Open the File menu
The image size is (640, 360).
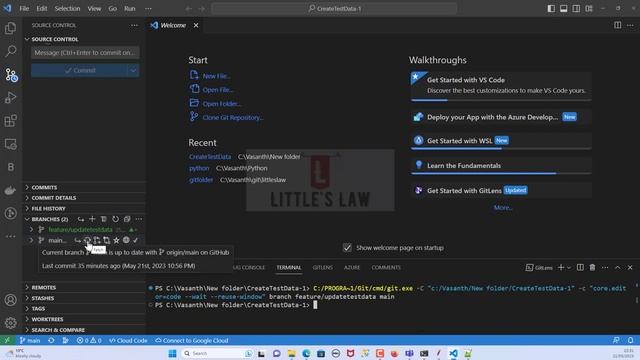(24, 8)
